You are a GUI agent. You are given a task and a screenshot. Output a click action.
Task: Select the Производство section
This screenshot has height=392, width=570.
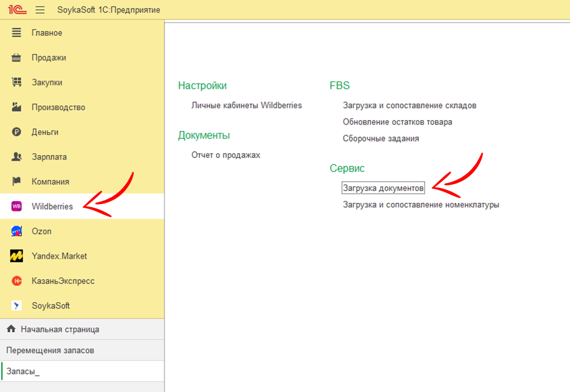[82, 107]
